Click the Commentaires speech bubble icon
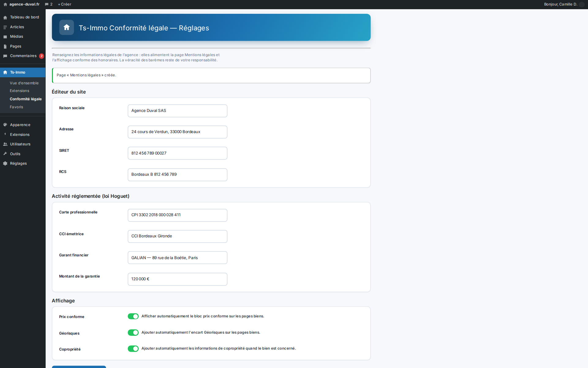The width and height of the screenshot is (588, 368). (5, 56)
